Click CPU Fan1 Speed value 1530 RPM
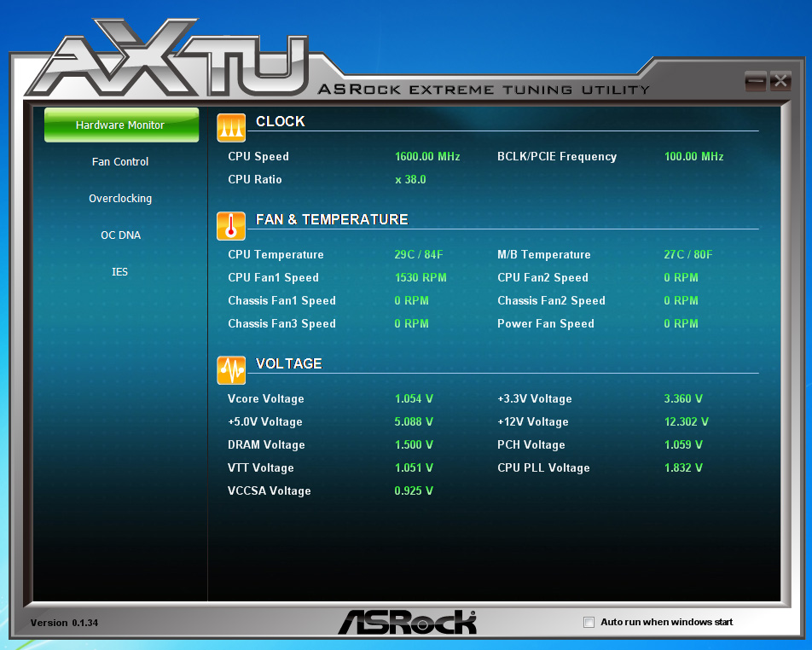812x650 pixels. (x=420, y=277)
